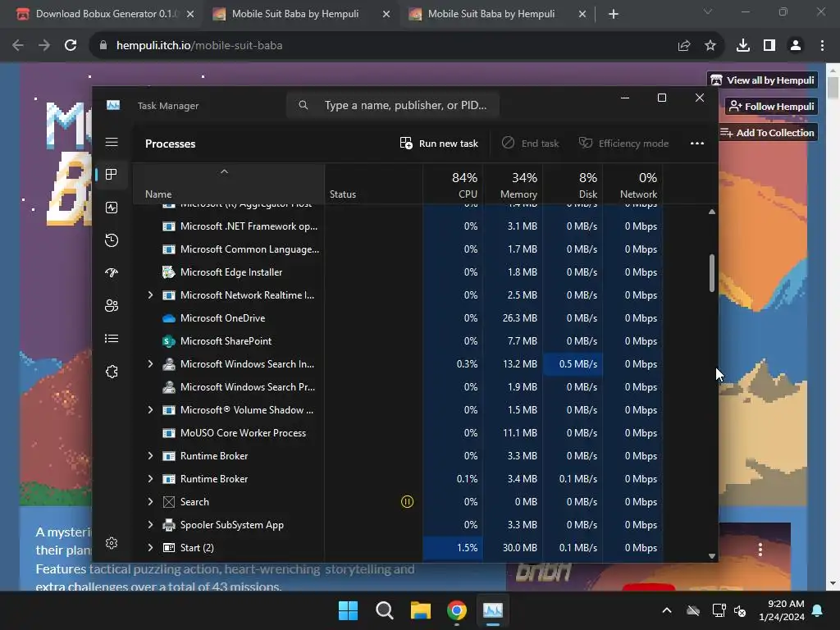Click Follow Hempuli button
This screenshot has height=630, width=840.
(771, 107)
